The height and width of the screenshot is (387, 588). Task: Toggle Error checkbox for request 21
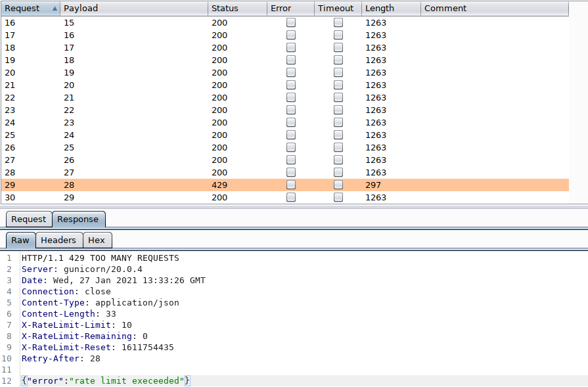click(x=291, y=85)
